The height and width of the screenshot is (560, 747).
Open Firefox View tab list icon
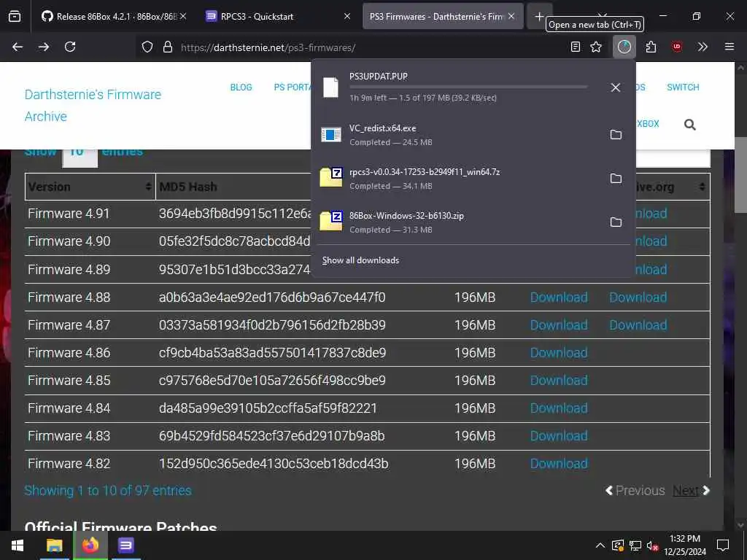point(15,16)
